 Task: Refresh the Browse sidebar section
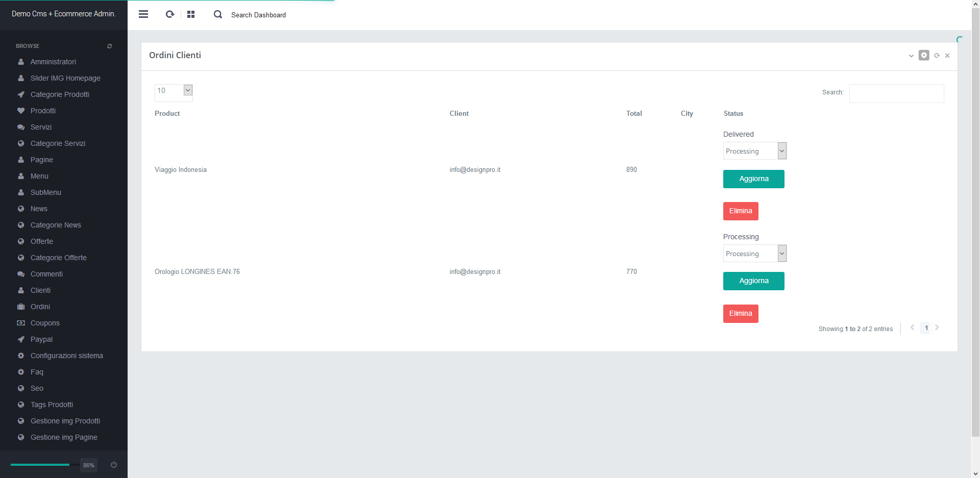pos(109,46)
